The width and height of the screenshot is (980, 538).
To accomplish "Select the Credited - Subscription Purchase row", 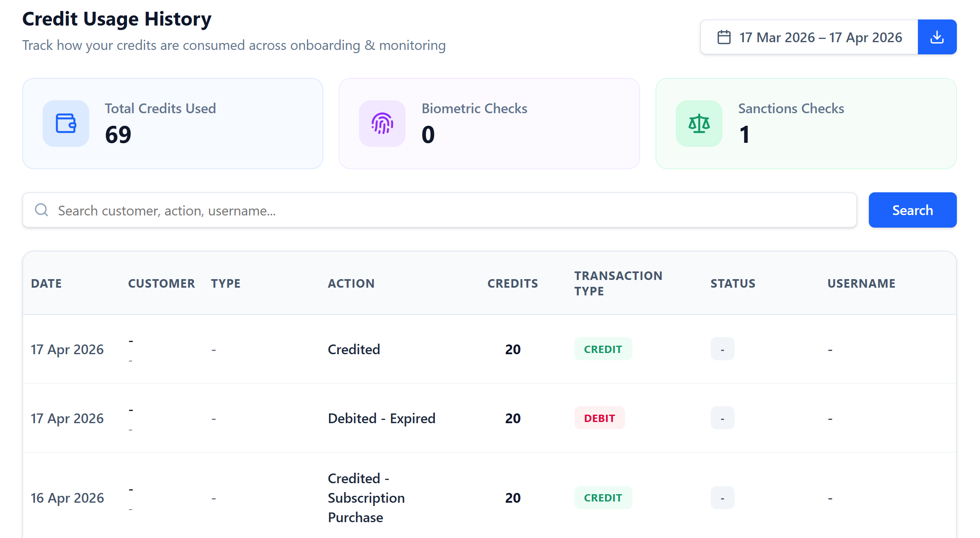I will [x=365, y=497].
